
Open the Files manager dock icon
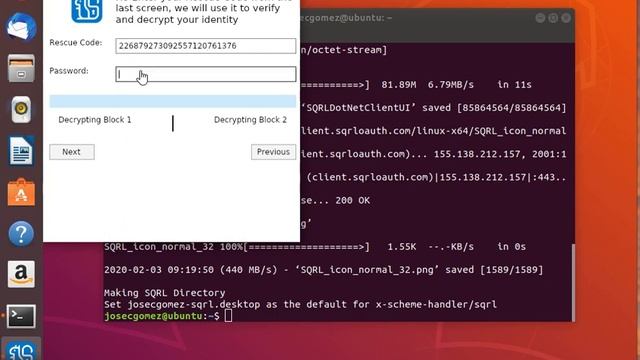[21, 68]
